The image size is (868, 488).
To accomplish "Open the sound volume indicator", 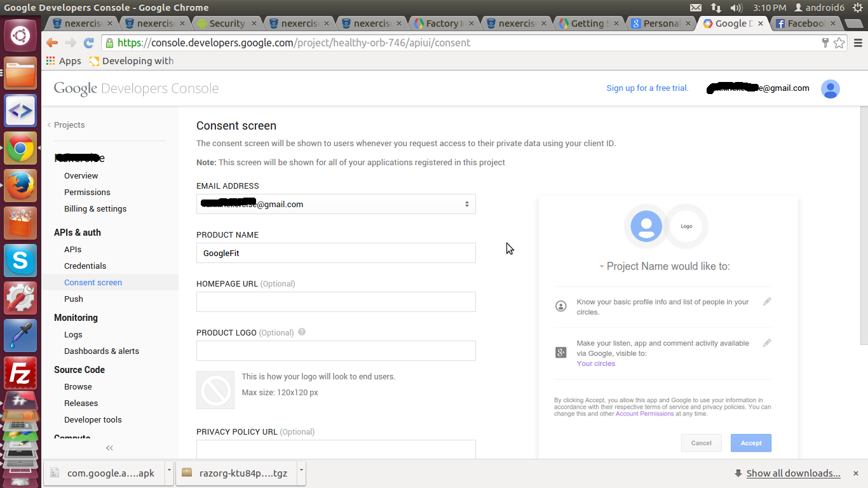I will click(736, 8).
